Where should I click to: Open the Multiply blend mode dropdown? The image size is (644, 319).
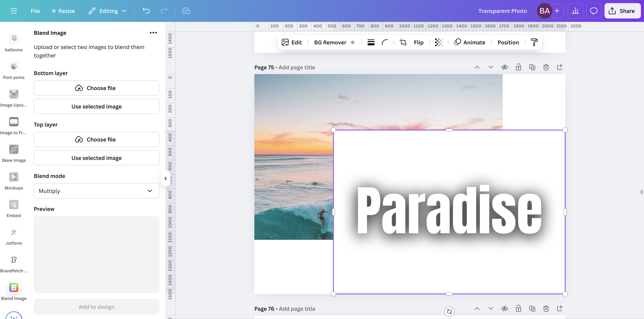pyautogui.click(x=96, y=191)
